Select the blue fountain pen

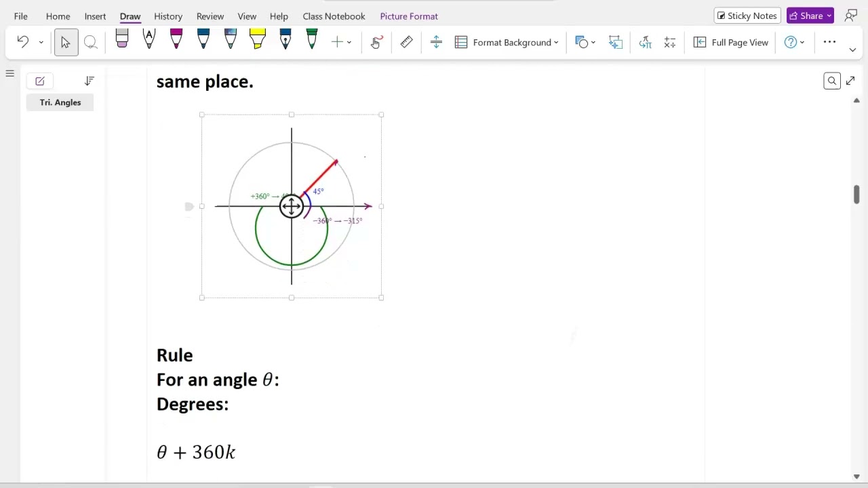(x=285, y=39)
